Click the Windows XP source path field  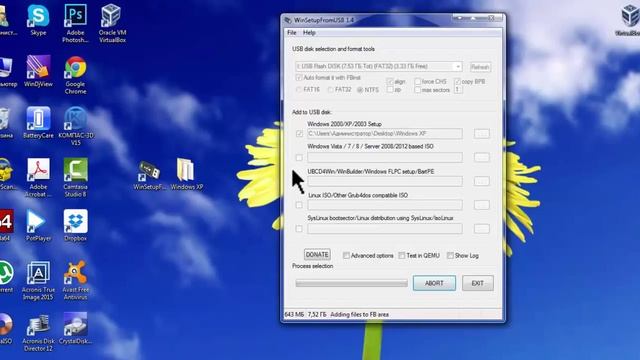(x=385, y=133)
